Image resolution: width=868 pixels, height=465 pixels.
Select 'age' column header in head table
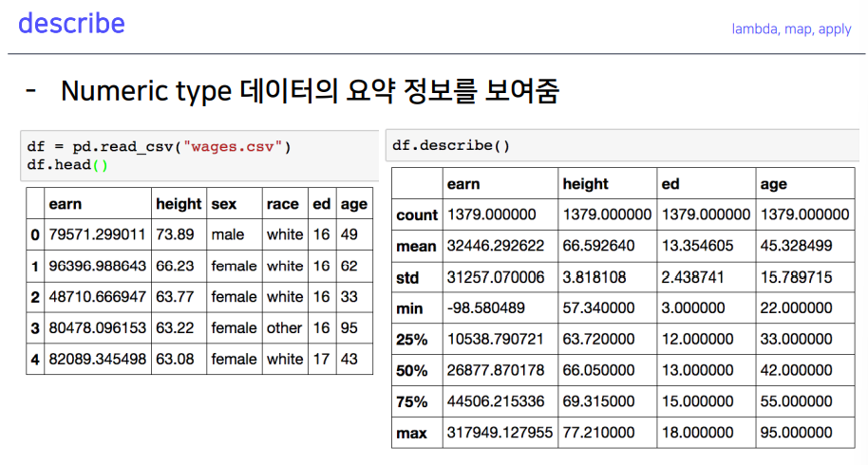point(353,205)
